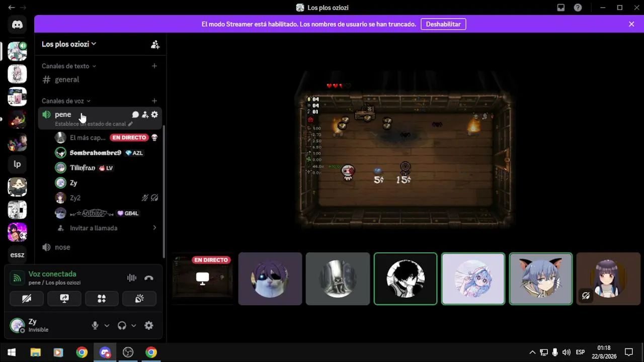Click the invite members icon beside server name
This screenshot has height=362, width=644.
coord(155,44)
